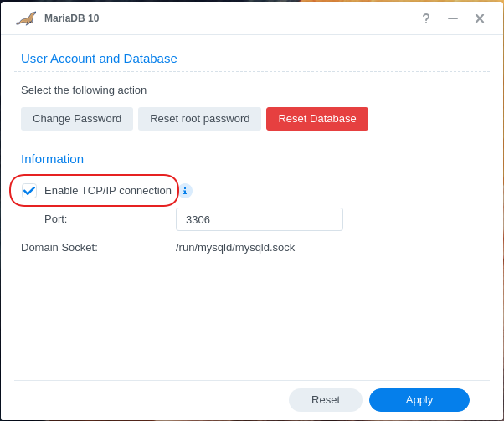Image resolution: width=504 pixels, height=421 pixels.
Task: Click the Domain Socket path text
Action: point(235,248)
